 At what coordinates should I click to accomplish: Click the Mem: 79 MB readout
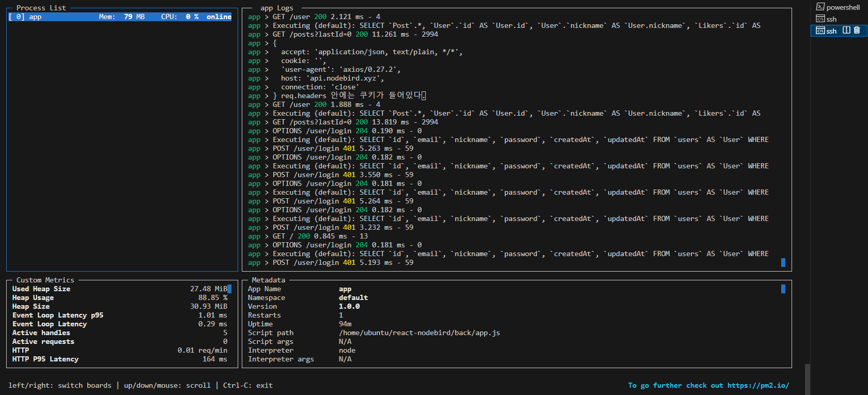[122, 17]
